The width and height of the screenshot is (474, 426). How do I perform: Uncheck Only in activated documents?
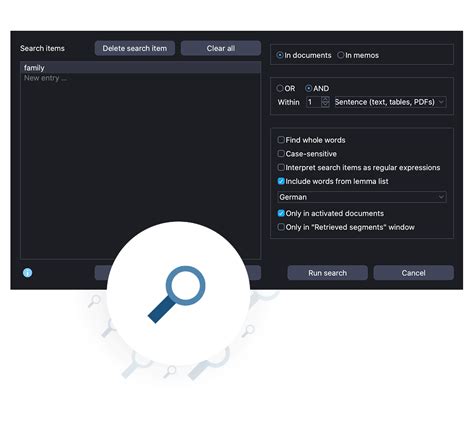coord(281,213)
